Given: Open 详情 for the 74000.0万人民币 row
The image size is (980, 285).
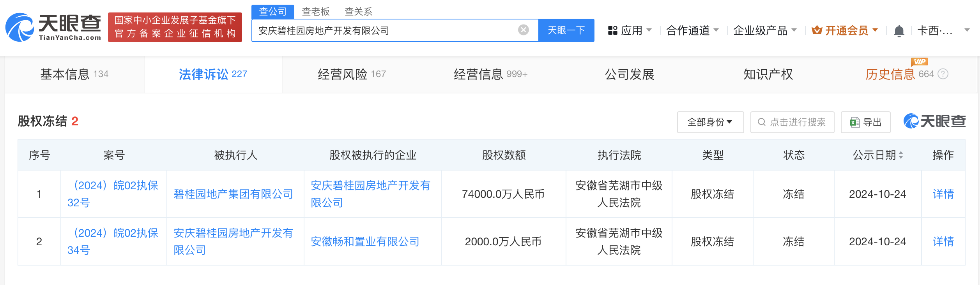Looking at the screenshot, I should 943,194.
